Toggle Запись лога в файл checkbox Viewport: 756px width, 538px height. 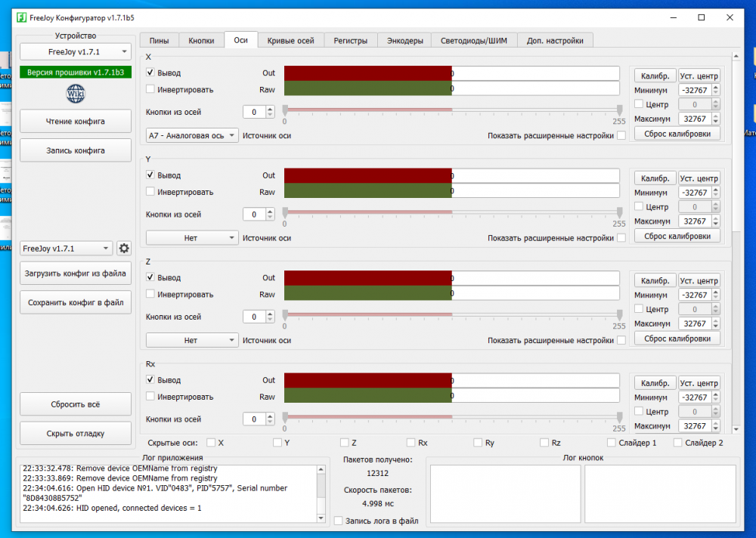point(338,521)
